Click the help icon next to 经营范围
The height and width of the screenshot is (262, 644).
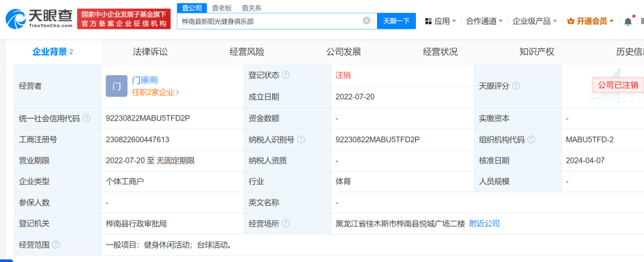tap(56, 245)
